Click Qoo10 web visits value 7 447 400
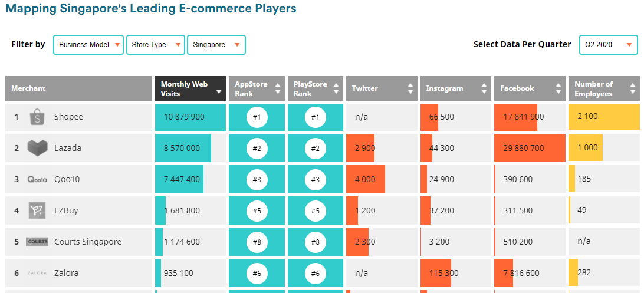Viewport: 644px width, 293px height. click(x=182, y=179)
